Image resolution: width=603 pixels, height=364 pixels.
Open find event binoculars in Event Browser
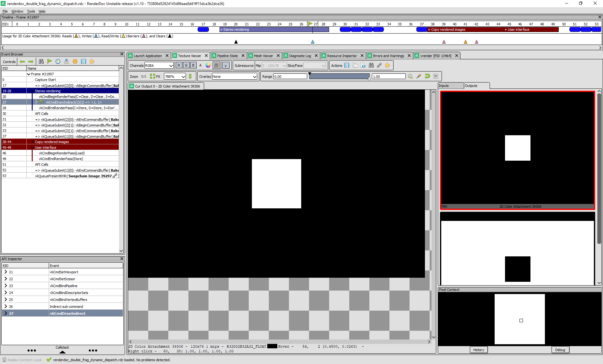click(x=41, y=62)
